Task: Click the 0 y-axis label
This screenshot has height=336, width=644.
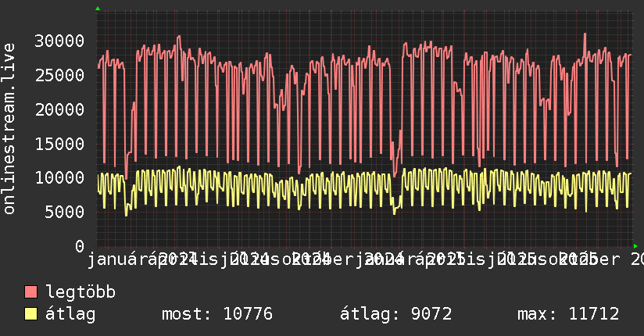Action: (80, 246)
